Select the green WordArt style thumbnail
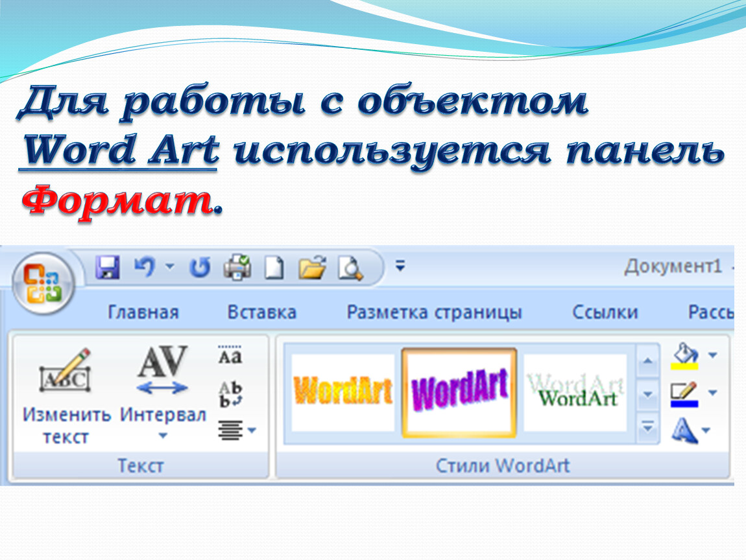 [x=575, y=393]
